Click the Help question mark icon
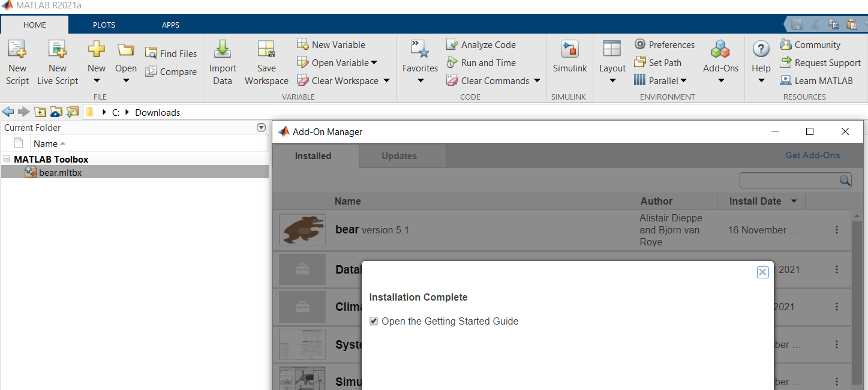 tap(761, 49)
